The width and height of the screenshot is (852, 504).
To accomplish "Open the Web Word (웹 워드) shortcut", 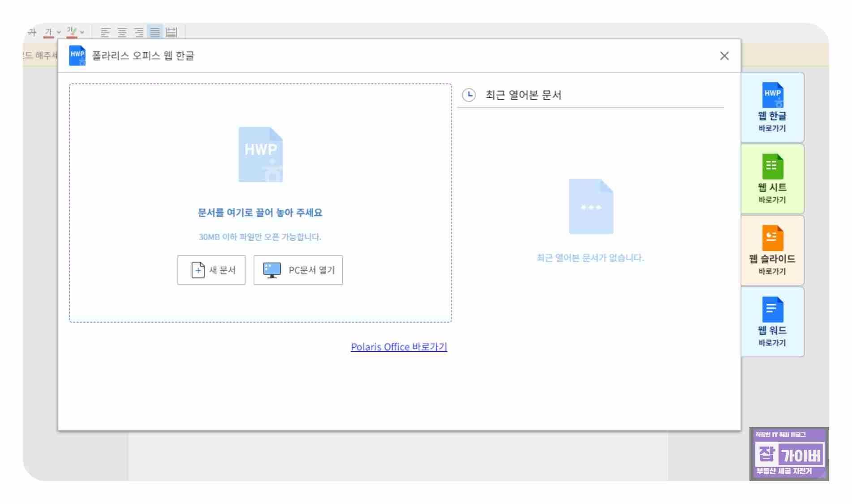I will [772, 322].
